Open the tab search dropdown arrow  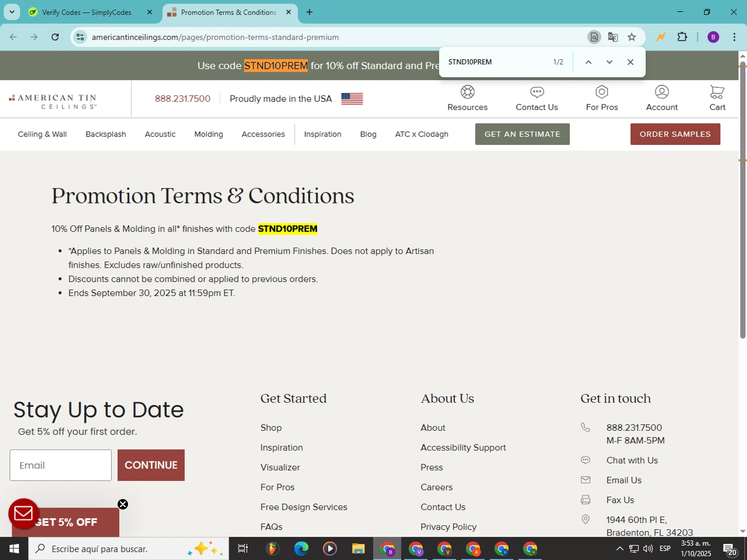(12, 12)
